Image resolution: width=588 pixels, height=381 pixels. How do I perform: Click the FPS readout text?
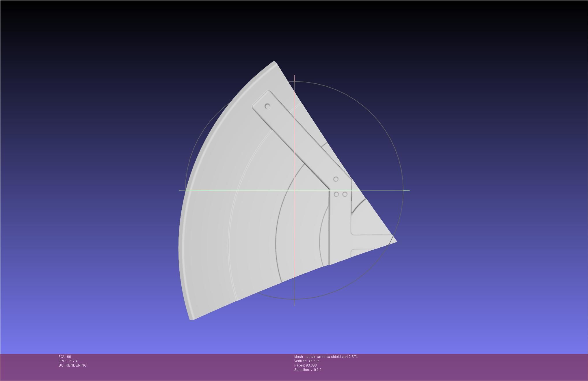click(x=68, y=361)
